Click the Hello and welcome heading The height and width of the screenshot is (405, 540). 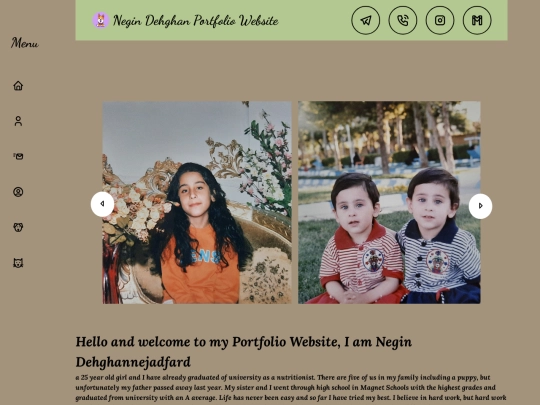(x=243, y=352)
